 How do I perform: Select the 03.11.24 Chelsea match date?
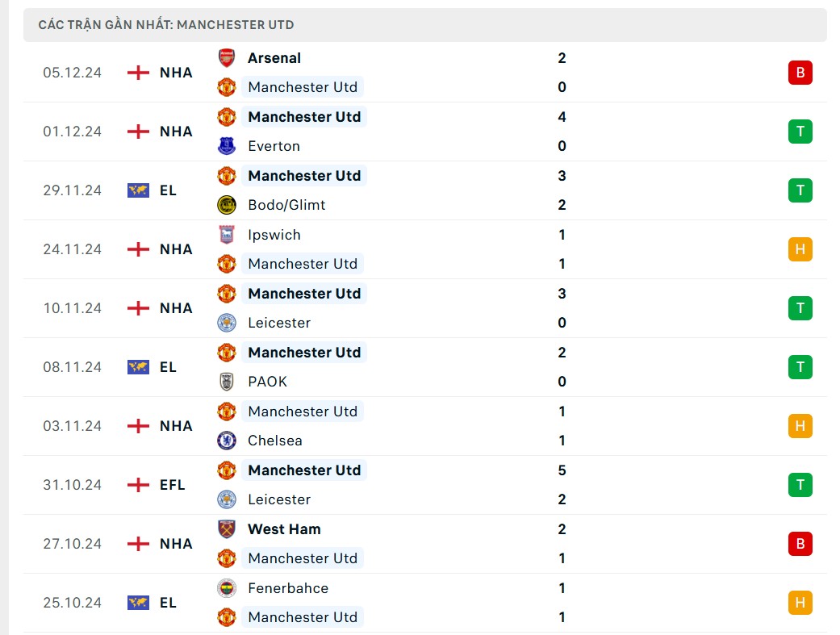click(x=73, y=426)
